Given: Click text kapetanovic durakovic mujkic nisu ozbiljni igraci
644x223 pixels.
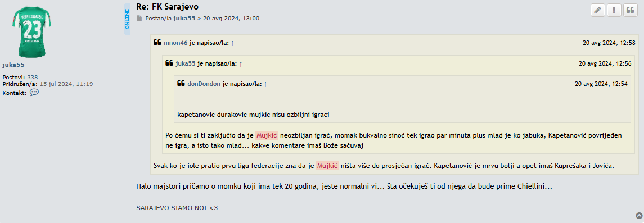Looking at the screenshot, I should tap(254, 115).
